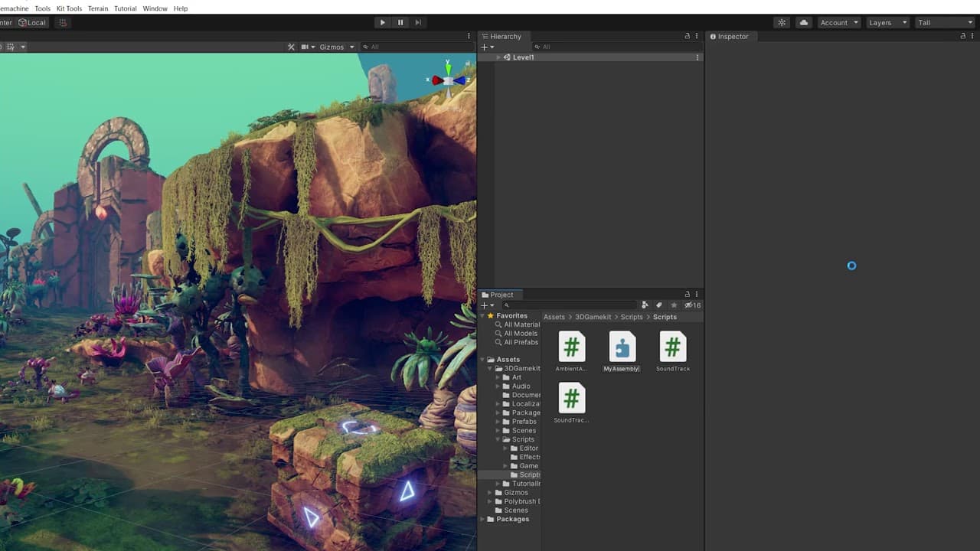Viewport: 980px width, 551px height.
Task: Click the scene component tools crossed icon
Action: (x=291, y=47)
